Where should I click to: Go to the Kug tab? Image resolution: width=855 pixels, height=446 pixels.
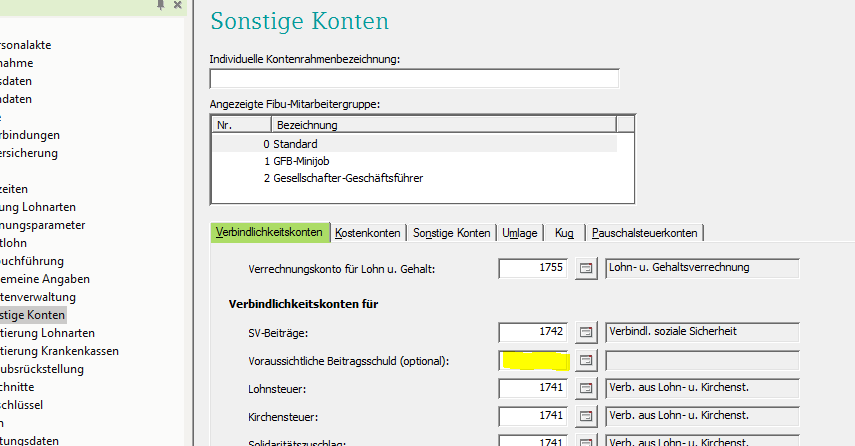pos(564,233)
